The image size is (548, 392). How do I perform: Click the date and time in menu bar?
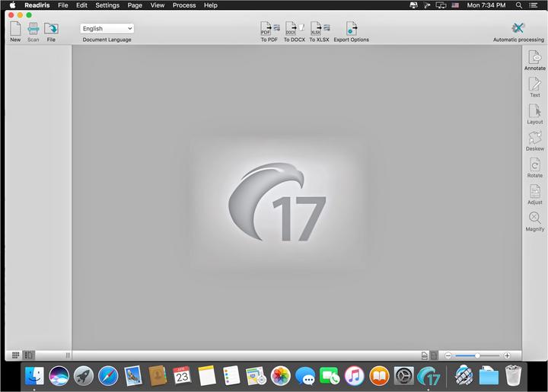click(486, 5)
